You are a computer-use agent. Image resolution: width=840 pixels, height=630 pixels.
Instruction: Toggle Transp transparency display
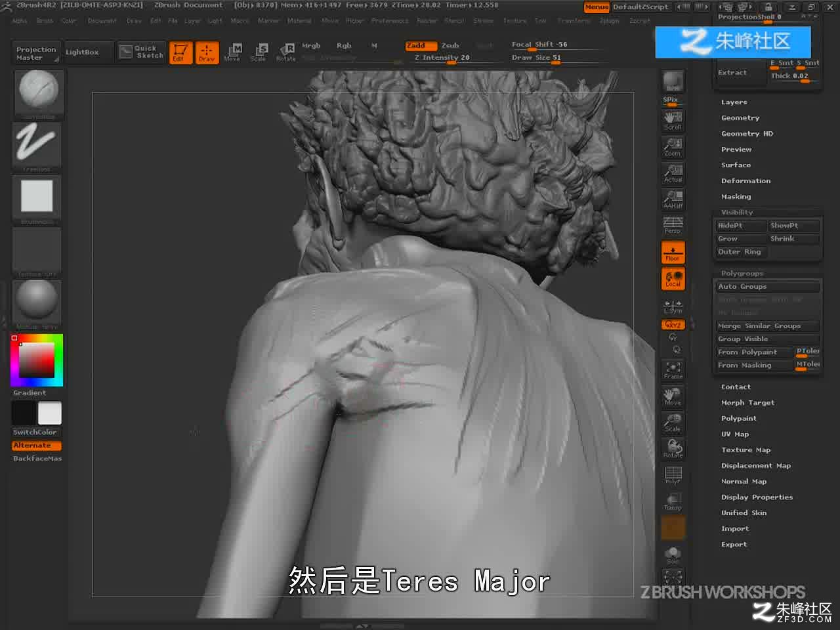click(x=673, y=501)
